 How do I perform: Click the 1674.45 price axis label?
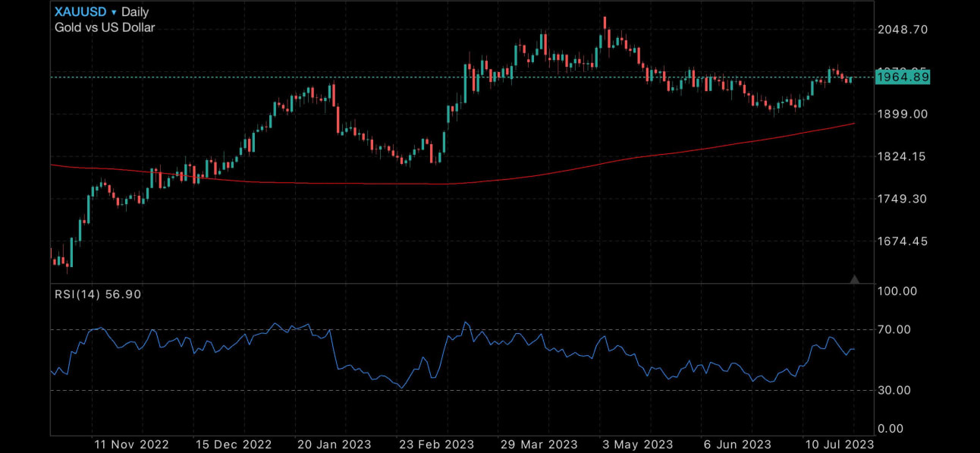click(x=902, y=241)
